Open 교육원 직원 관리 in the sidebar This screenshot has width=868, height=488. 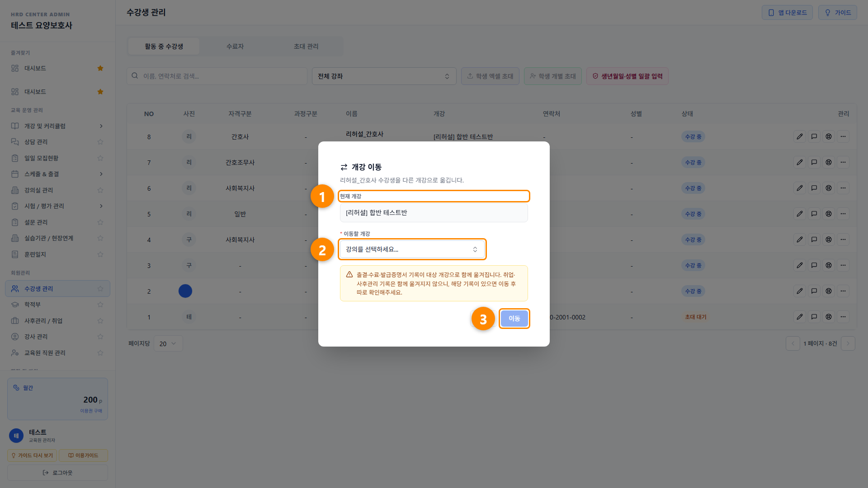[x=57, y=353]
